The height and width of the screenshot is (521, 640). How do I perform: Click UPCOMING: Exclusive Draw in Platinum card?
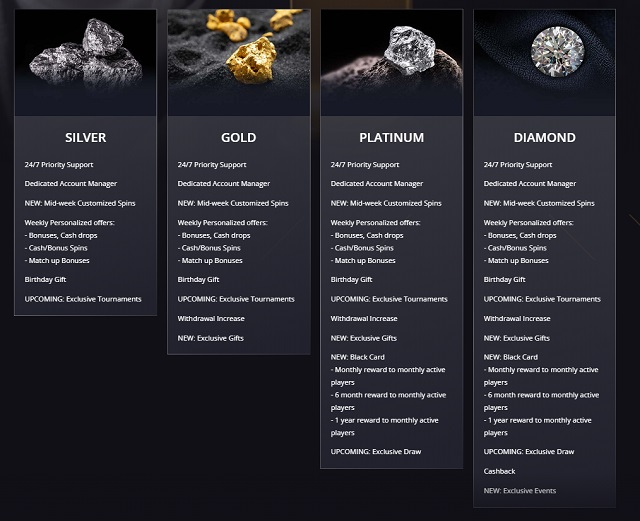(x=376, y=452)
